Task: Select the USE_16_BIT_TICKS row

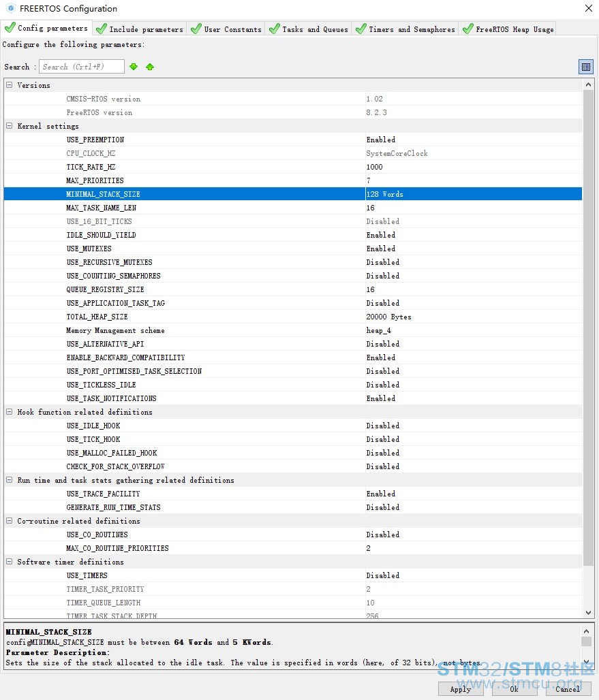Action: click(292, 221)
